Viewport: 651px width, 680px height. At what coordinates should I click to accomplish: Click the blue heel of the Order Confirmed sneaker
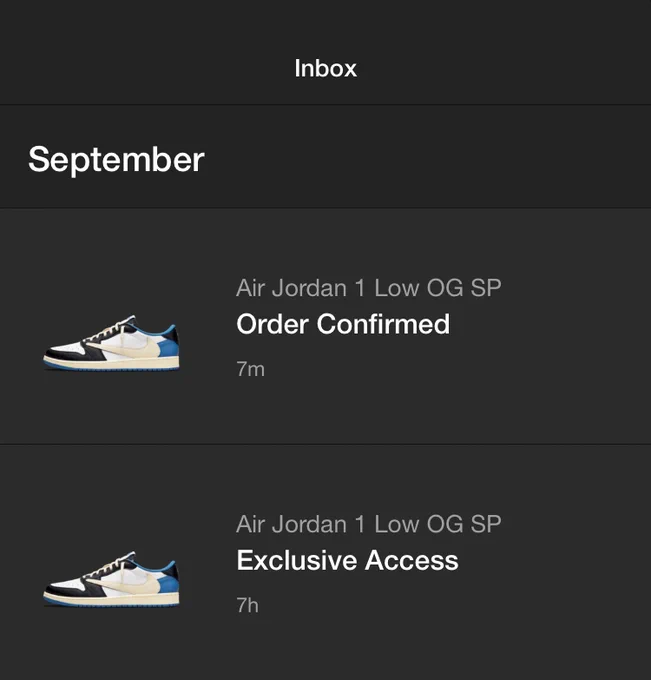pos(168,345)
